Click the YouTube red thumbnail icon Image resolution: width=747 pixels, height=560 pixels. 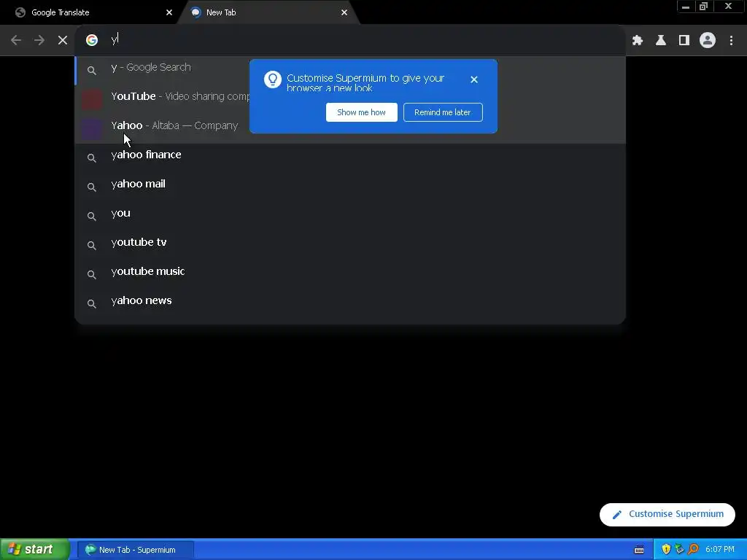tap(92, 99)
